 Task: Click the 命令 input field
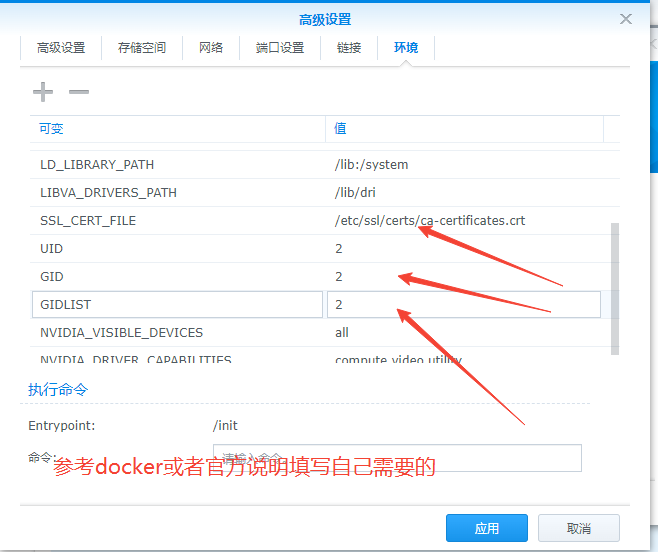397,458
